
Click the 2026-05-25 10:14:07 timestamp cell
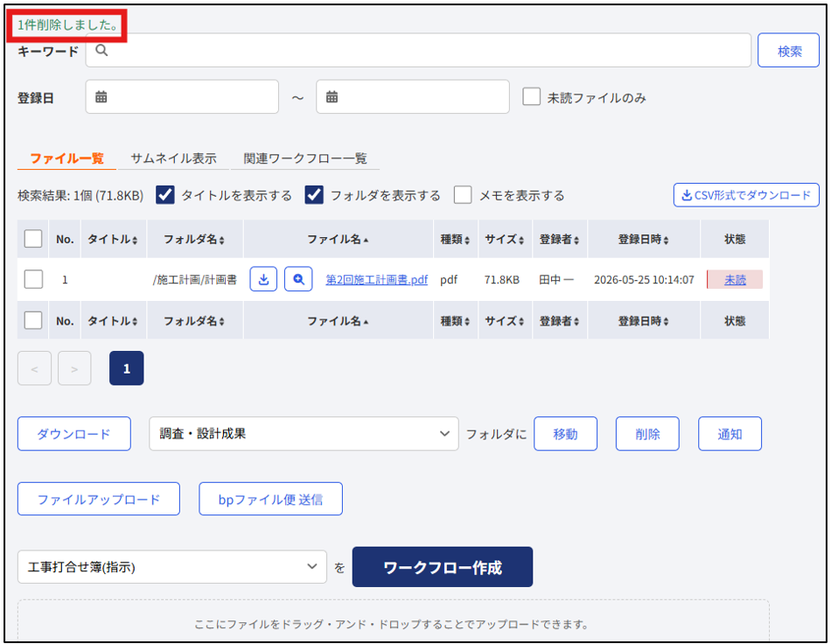tap(644, 280)
